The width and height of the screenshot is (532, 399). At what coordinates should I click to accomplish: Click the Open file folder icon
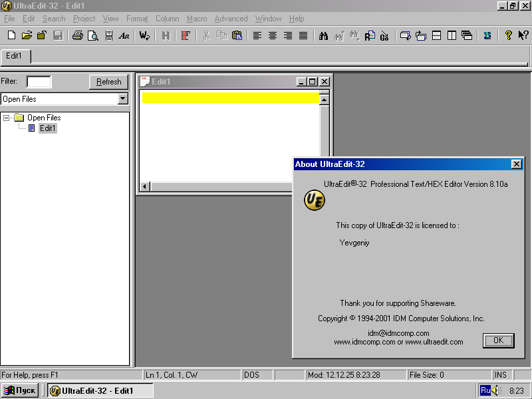point(27,35)
